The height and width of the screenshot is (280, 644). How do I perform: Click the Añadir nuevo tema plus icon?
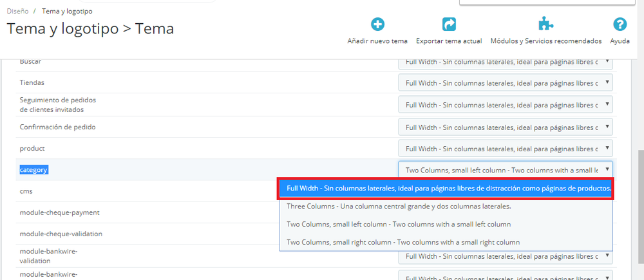377,24
